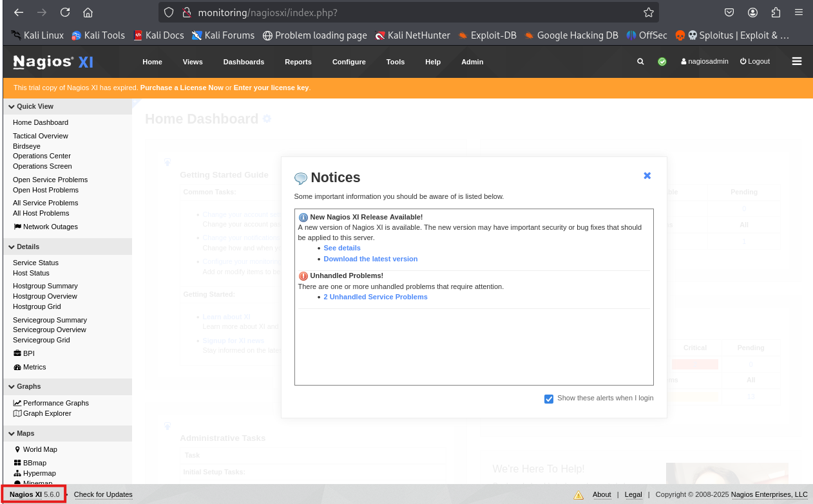
Task: Click the search magnifier icon in header
Action: [640, 62]
